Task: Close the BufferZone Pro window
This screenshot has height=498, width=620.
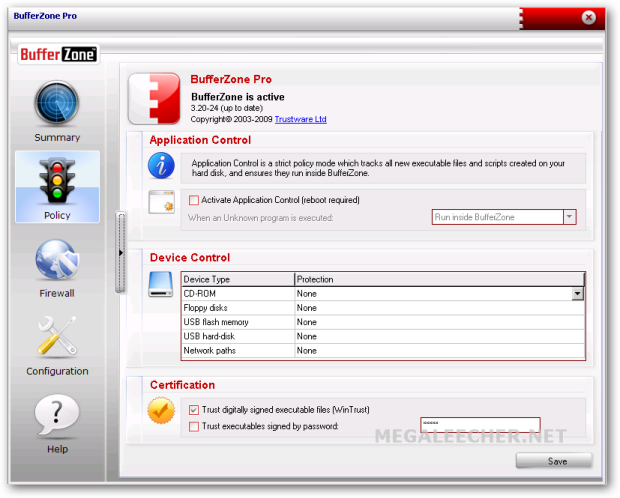Action: pos(588,17)
